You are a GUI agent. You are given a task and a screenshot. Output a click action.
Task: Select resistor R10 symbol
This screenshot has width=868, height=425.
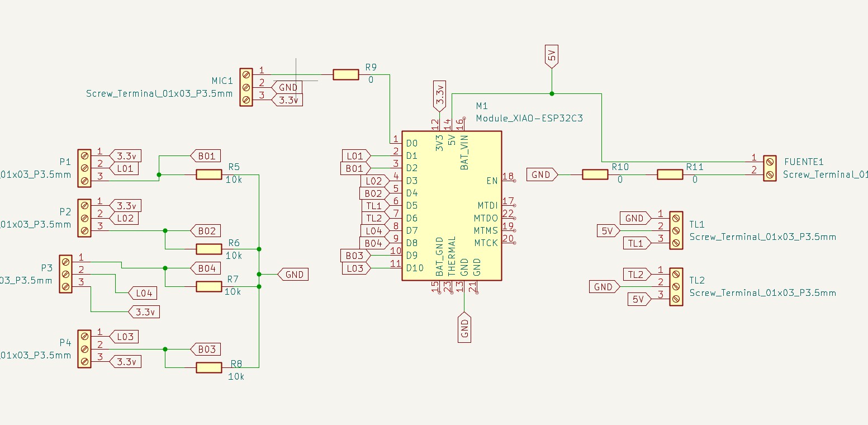(595, 174)
